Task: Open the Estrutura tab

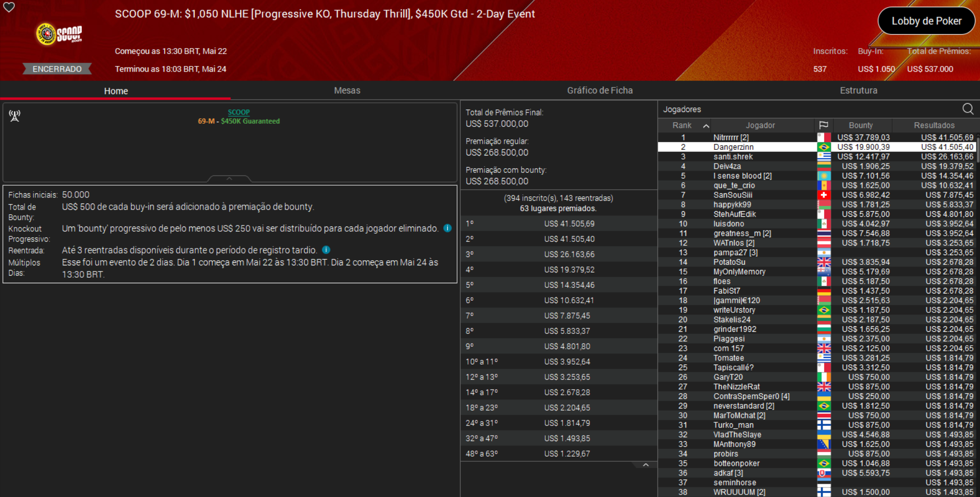Action: (x=858, y=91)
